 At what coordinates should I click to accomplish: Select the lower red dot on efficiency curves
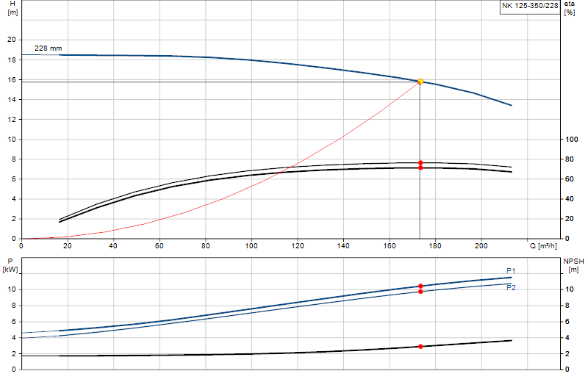pyautogui.click(x=420, y=167)
